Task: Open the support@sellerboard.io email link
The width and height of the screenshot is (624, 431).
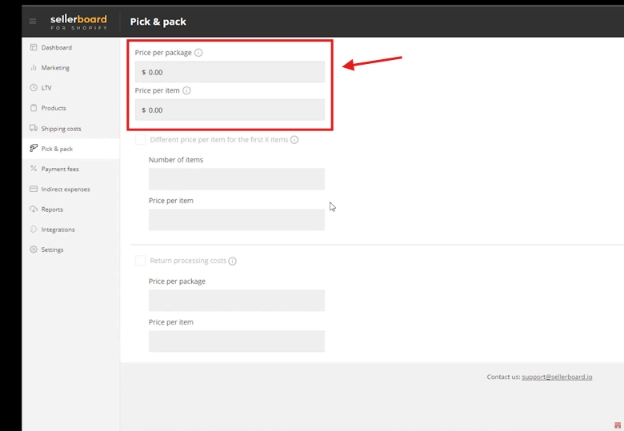Action: [556, 377]
